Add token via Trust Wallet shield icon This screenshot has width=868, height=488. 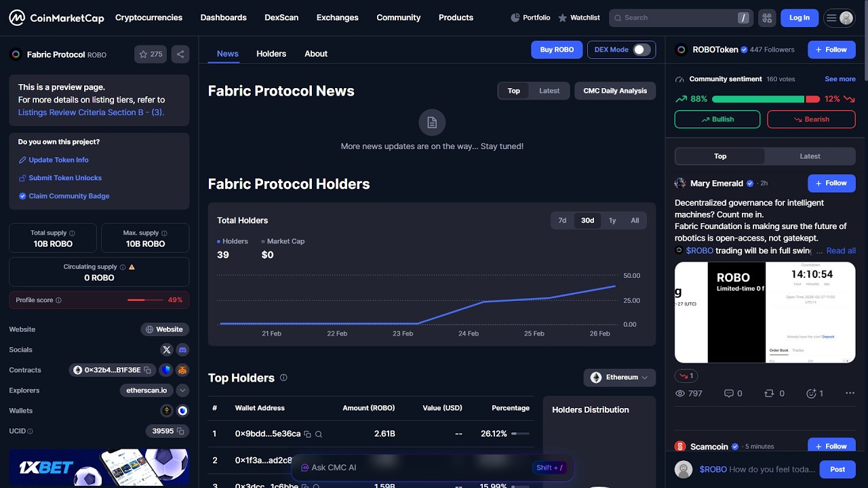(166, 370)
